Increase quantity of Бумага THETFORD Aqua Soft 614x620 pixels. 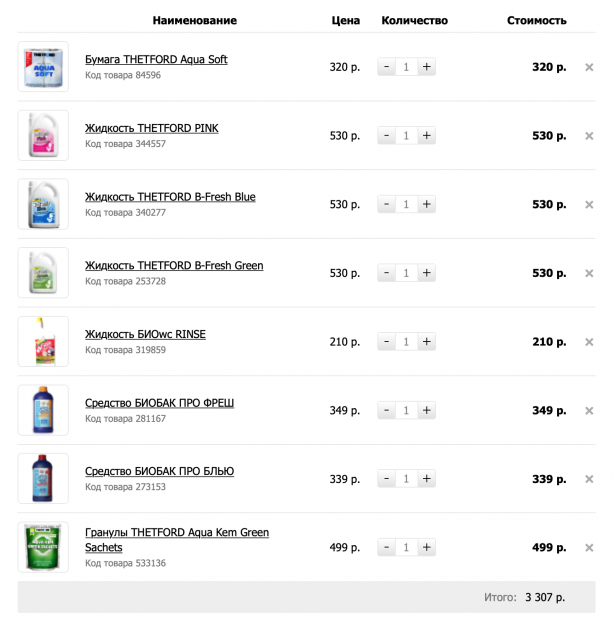click(x=426, y=67)
